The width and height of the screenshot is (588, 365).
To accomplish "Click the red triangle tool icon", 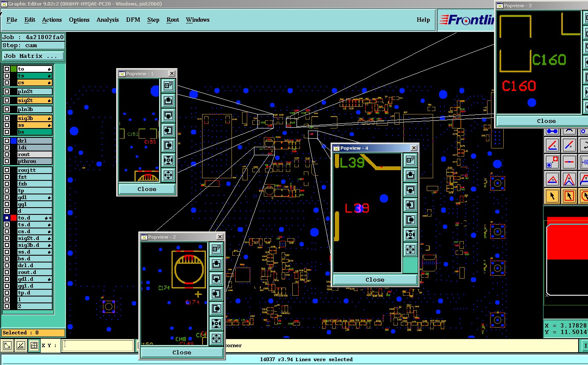I will 552,179.
